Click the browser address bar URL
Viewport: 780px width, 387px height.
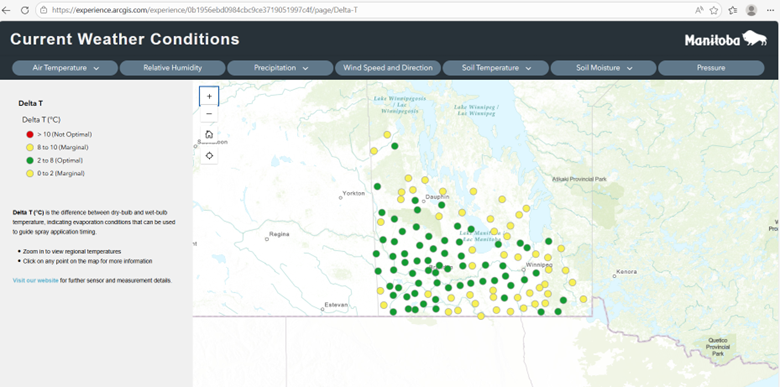point(204,10)
